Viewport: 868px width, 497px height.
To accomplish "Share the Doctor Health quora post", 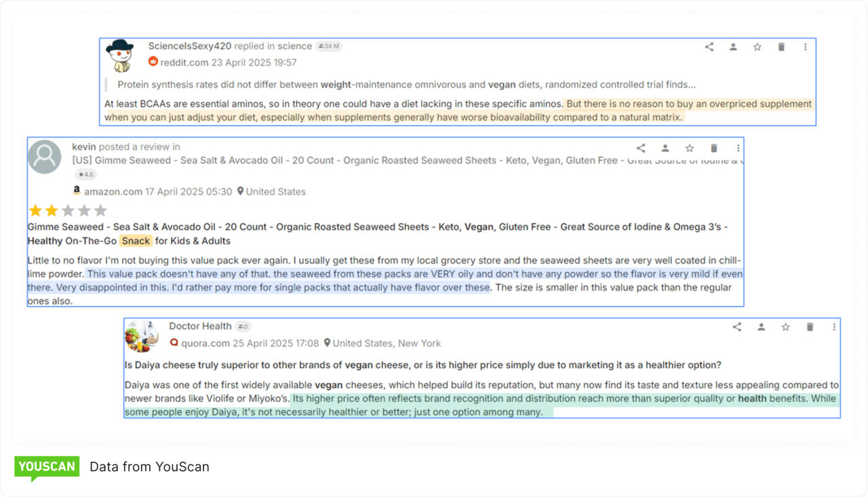I will click(737, 327).
